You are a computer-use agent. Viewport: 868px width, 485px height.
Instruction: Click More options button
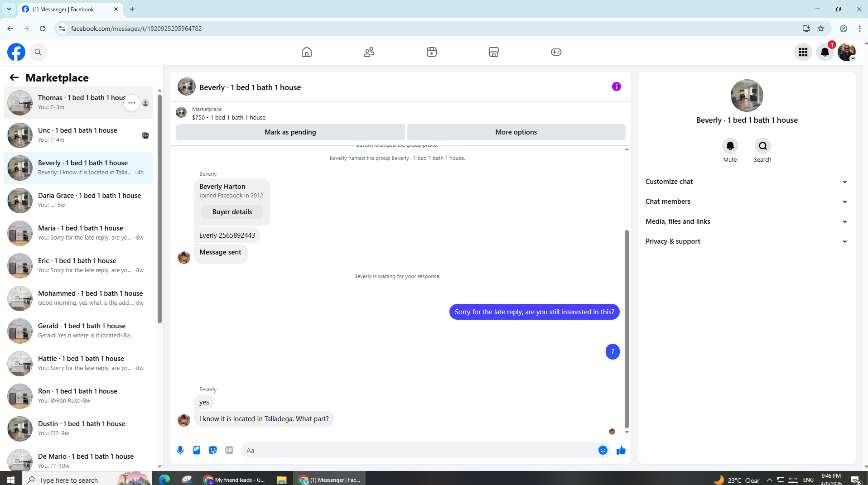point(516,132)
